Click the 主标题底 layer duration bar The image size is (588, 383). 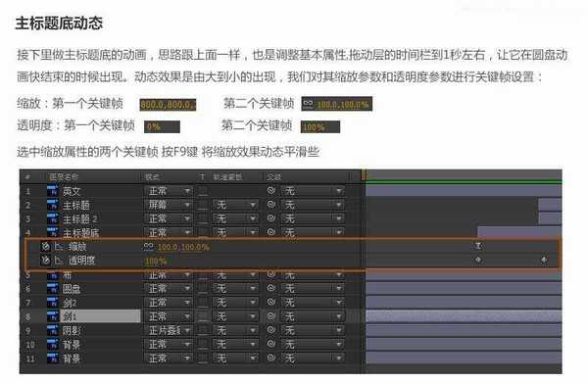pyautogui.click(x=519, y=232)
